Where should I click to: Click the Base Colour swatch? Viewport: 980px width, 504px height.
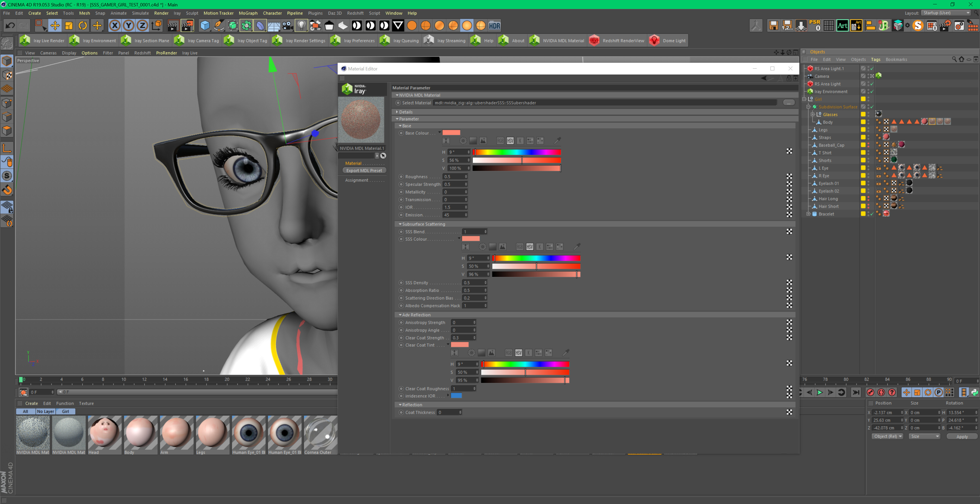tap(451, 133)
